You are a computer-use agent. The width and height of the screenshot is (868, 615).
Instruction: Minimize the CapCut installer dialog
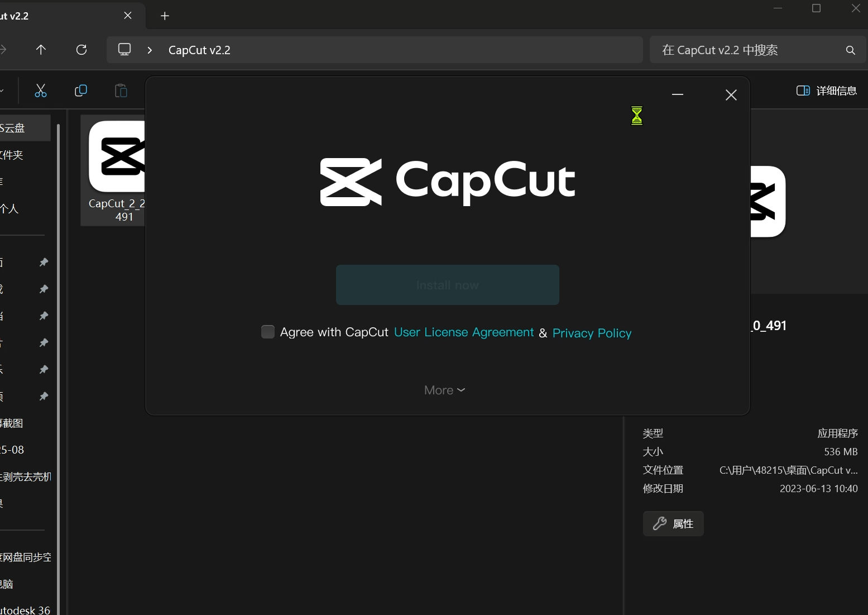coord(678,94)
